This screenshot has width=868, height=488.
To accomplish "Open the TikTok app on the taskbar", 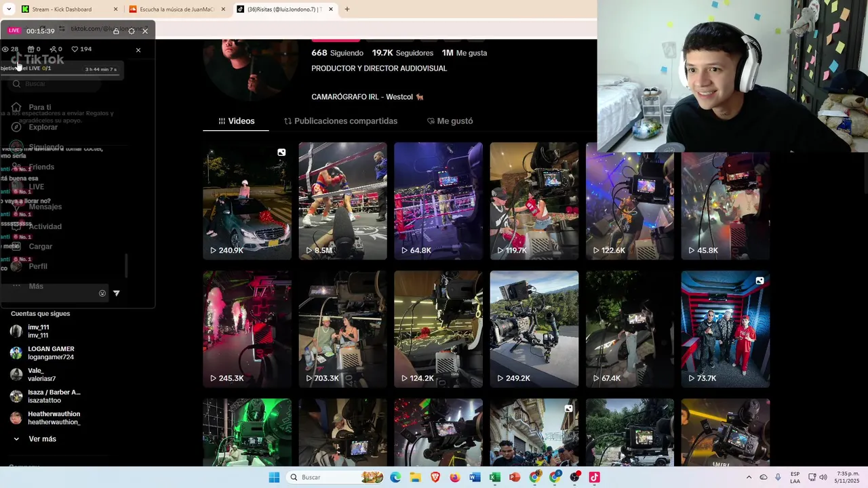I will click(x=594, y=477).
